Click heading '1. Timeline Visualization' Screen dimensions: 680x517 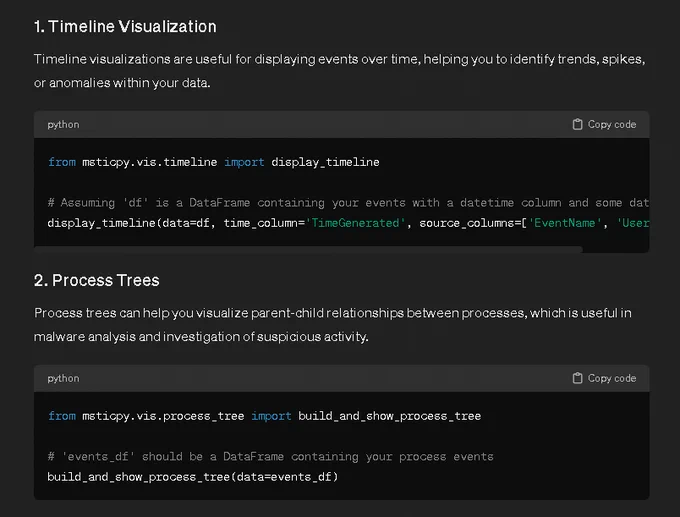(125, 26)
